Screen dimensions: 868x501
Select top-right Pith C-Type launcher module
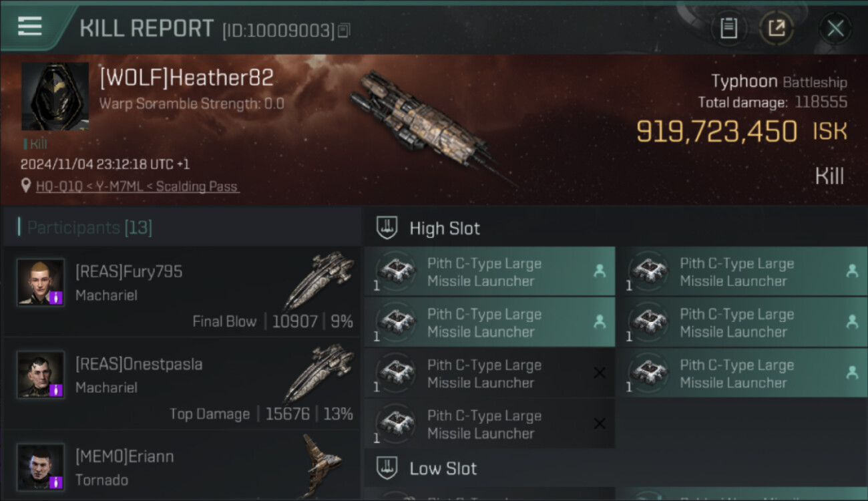coord(742,272)
